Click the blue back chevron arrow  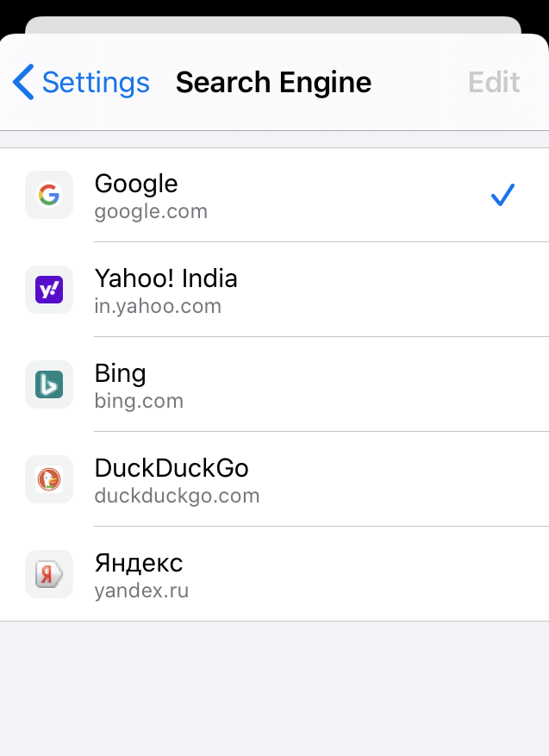coord(23,83)
